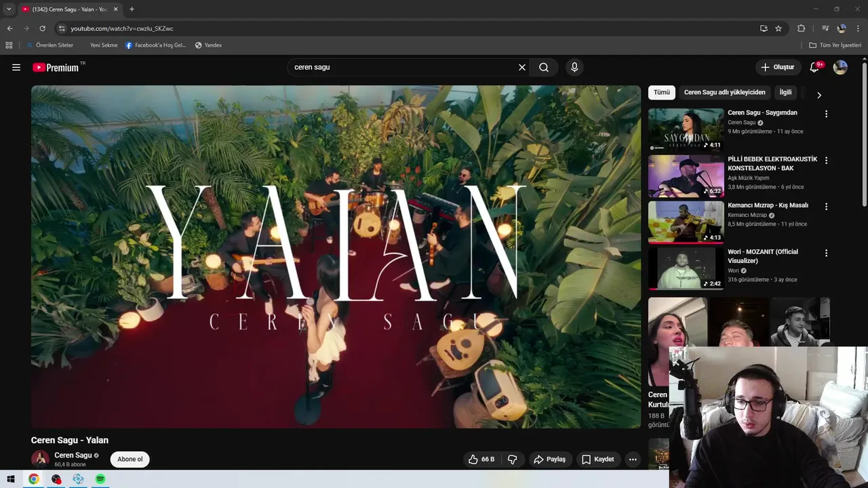This screenshot has height=488, width=868.
Task: Click Ceren Sagu - Yalan video title
Action: pos(70,441)
